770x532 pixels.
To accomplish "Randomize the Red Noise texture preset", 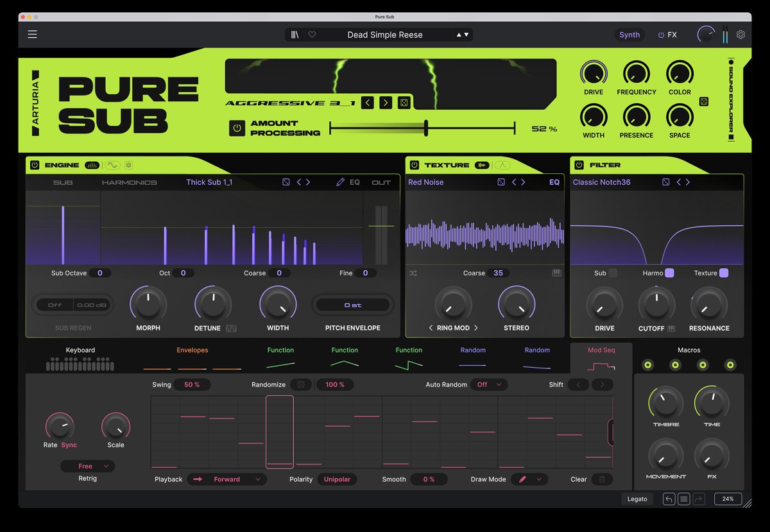I will click(x=501, y=182).
